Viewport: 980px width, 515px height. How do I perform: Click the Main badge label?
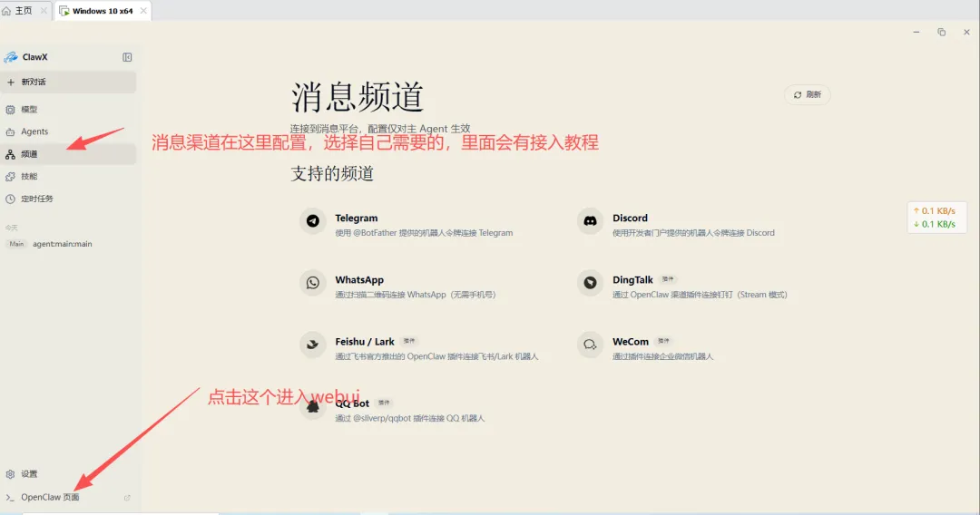16,244
